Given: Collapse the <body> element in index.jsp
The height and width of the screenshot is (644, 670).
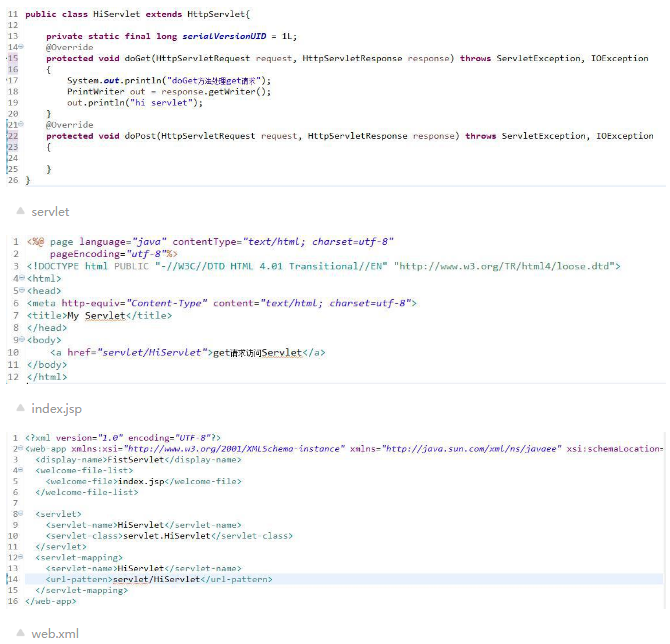Looking at the screenshot, I should [20, 340].
